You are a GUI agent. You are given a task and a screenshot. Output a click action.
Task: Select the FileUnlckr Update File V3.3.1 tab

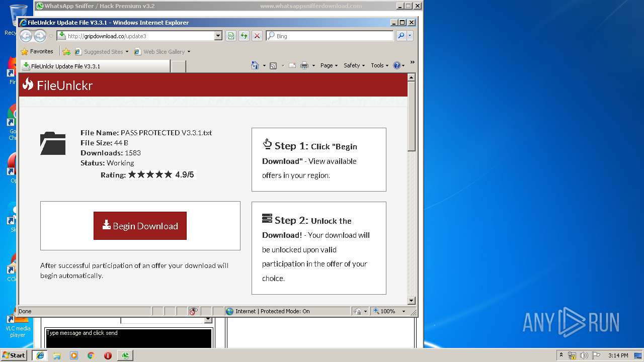[x=95, y=66]
